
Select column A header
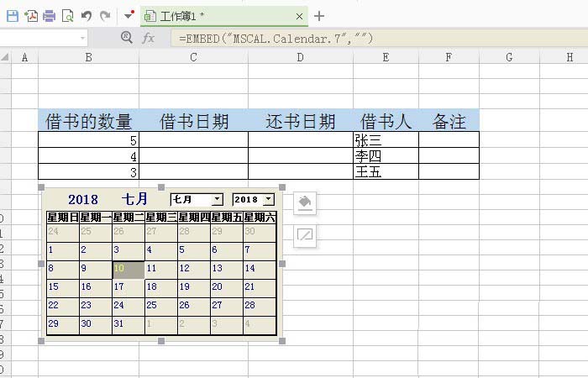(24, 57)
